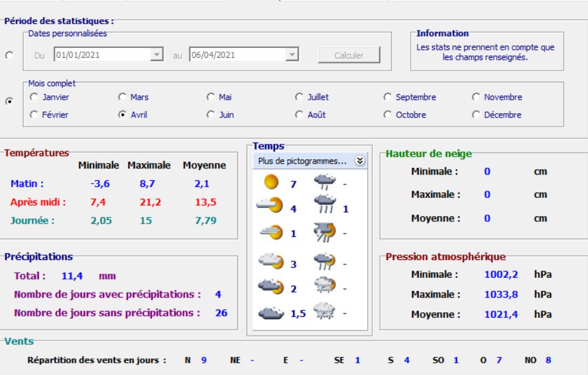
Task: Pick the Juin month radio button
Action: (211, 115)
